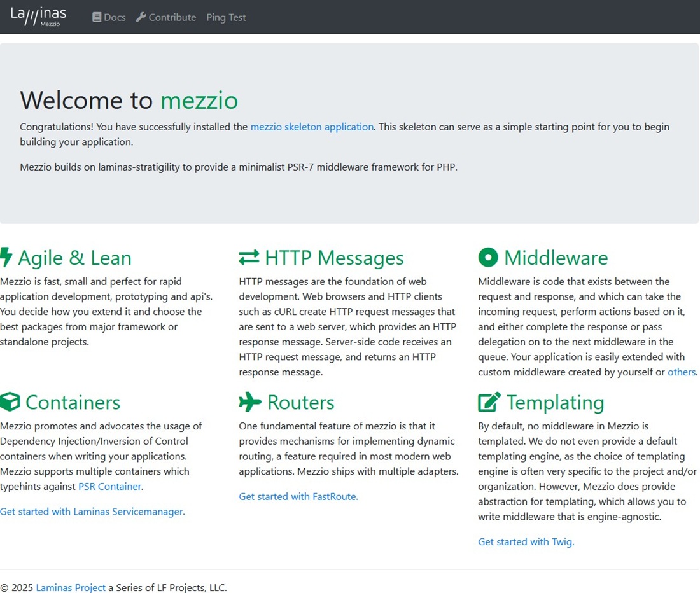Click 'Mezzio is fast, small and perfect' paragraph
The height and width of the screenshot is (593, 700).
106,311
